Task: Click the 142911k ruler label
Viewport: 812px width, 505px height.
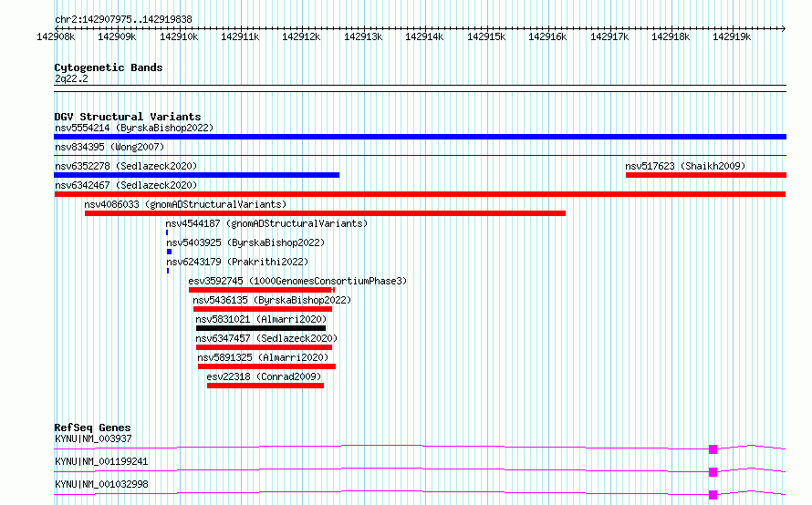Action: click(x=240, y=36)
